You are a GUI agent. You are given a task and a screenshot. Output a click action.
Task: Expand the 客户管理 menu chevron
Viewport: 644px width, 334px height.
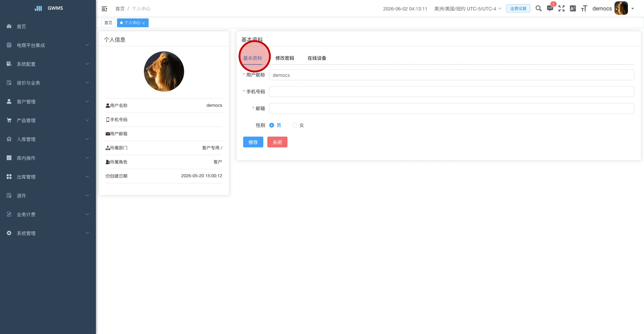(87, 101)
